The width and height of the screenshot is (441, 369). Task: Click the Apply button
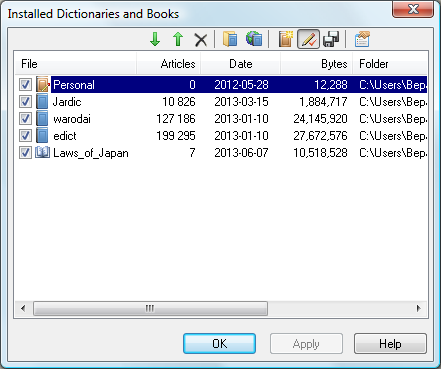tap(306, 344)
